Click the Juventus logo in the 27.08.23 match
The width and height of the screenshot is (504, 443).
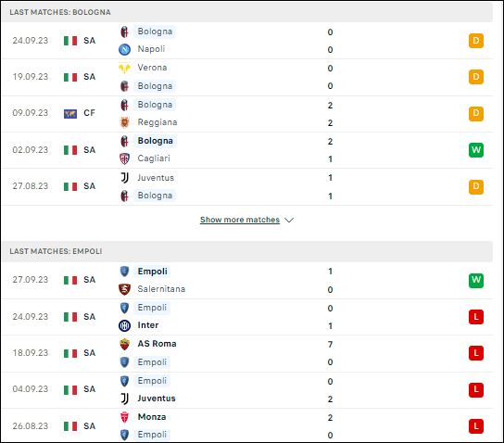(124, 178)
